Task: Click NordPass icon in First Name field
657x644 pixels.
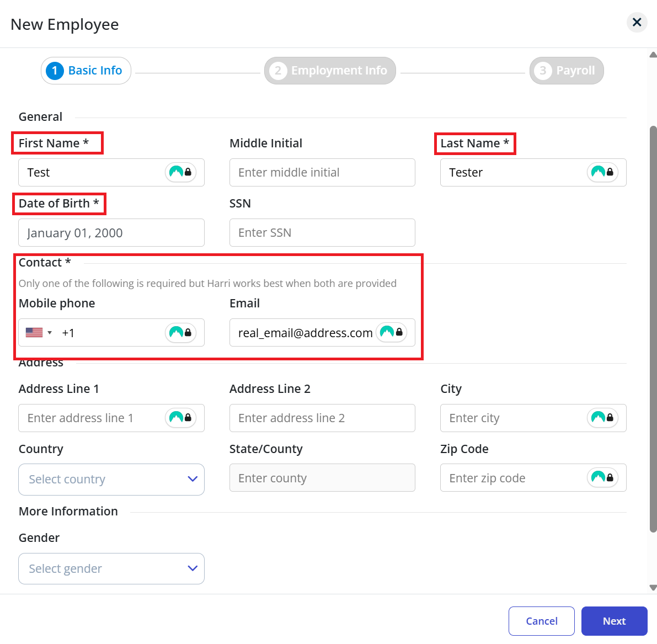Action: (180, 172)
